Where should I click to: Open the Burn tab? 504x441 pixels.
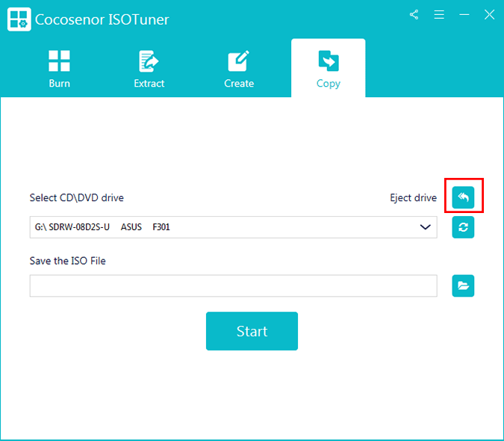point(59,69)
